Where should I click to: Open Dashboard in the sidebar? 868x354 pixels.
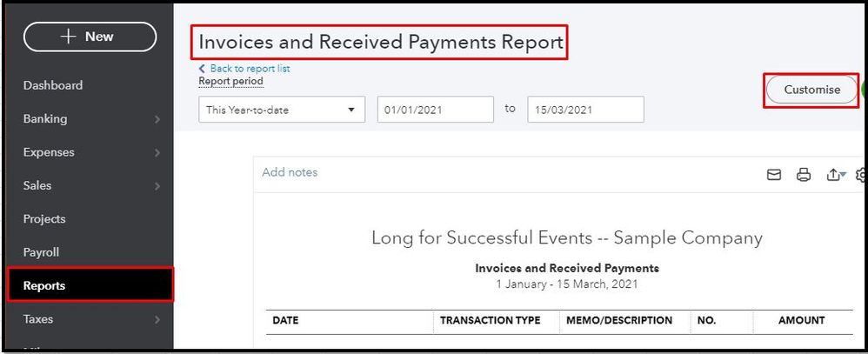[53, 85]
